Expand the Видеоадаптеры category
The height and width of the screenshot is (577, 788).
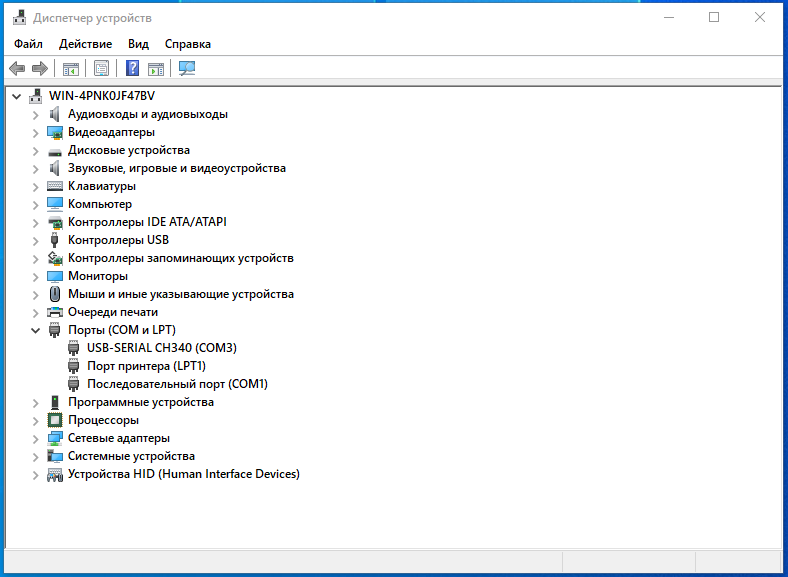[36, 132]
